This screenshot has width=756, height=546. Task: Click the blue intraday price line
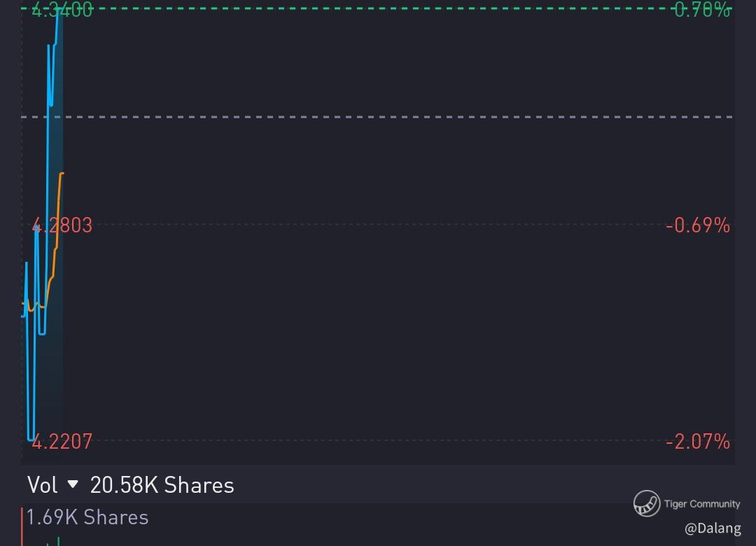pos(48,140)
